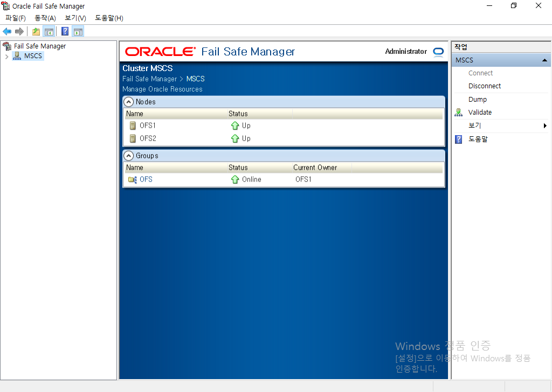Toggle the console tree pane icon
The width and height of the screenshot is (552, 392).
tap(49, 32)
